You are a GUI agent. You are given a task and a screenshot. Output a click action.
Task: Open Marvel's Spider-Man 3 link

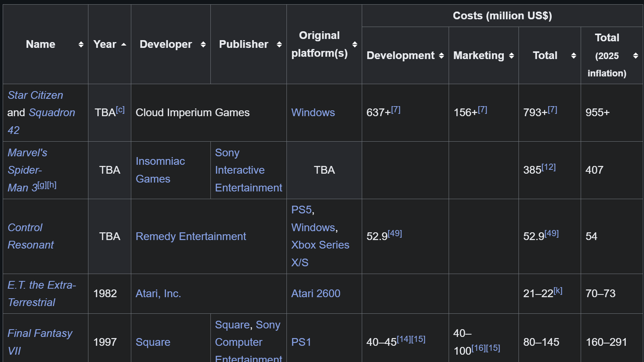coord(27,170)
